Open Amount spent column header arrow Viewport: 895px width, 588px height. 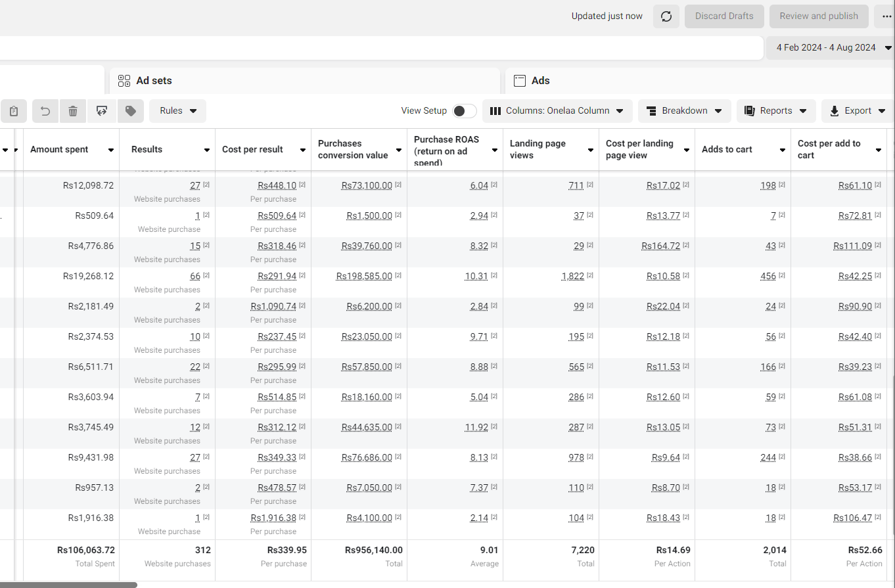click(111, 150)
